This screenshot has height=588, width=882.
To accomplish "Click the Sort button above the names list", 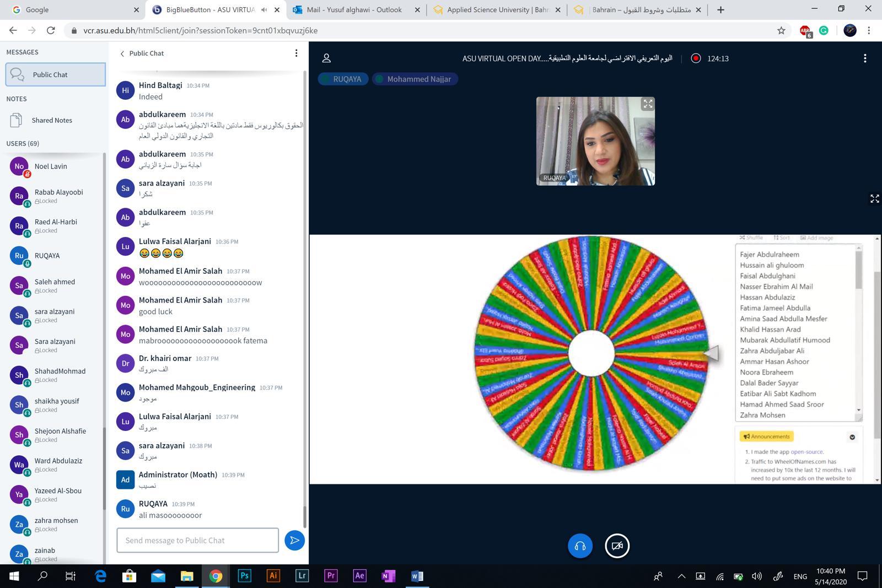I will click(782, 238).
